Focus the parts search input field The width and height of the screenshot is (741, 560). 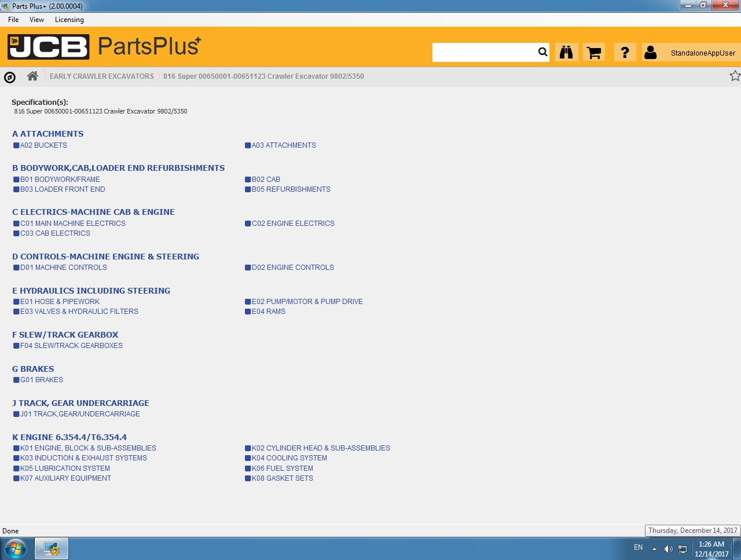click(x=485, y=52)
